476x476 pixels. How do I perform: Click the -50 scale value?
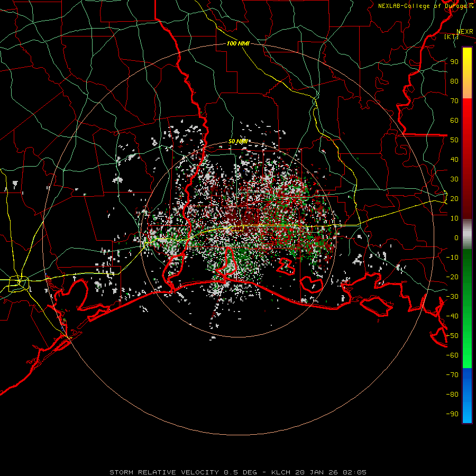[x=452, y=336]
